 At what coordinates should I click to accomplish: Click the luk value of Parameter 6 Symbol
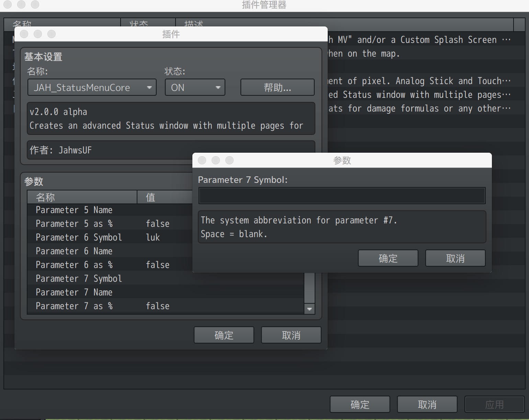(x=153, y=237)
